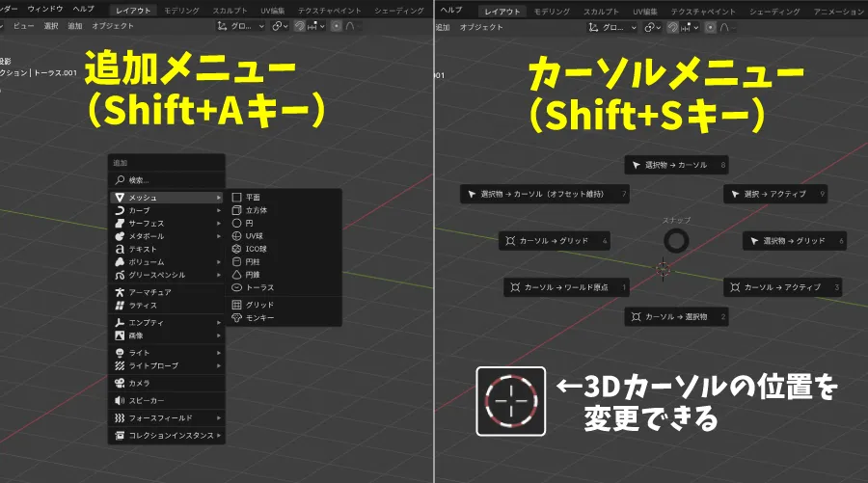The width and height of the screenshot is (868, 483).
Task: Toggle snapping magnet in left pane header
Action: (299, 26)
